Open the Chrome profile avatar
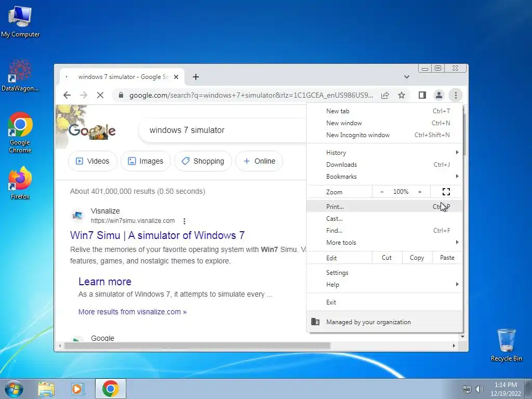The height and width of the screenshot is (399, 532). (438, 96)
